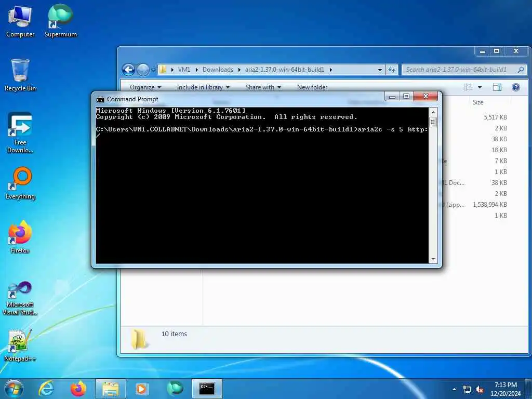Select the file sized 18 KB
This screenshot has height=399, width=532.
point(499,150)
